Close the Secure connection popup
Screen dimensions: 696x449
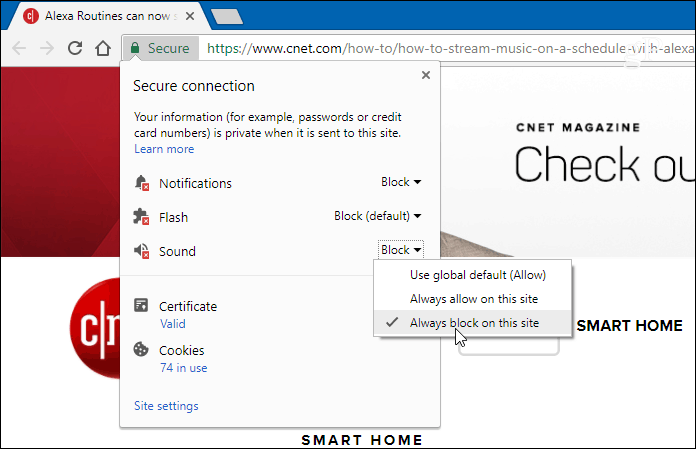tap(426, 75)
